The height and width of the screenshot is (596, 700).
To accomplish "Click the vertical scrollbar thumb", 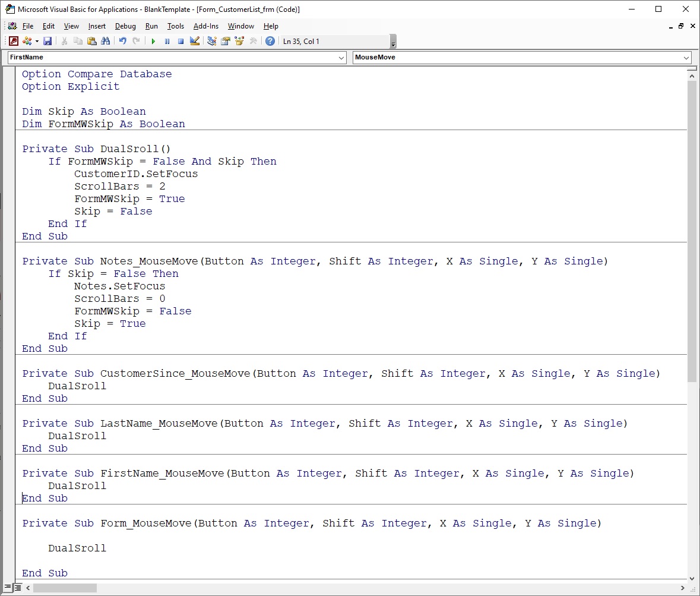I will coord(692,232).
